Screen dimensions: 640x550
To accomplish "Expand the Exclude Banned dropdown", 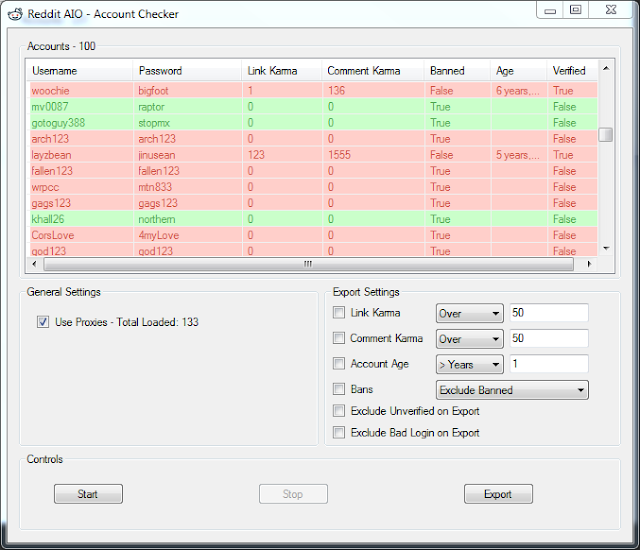I will tap(512, 390).
